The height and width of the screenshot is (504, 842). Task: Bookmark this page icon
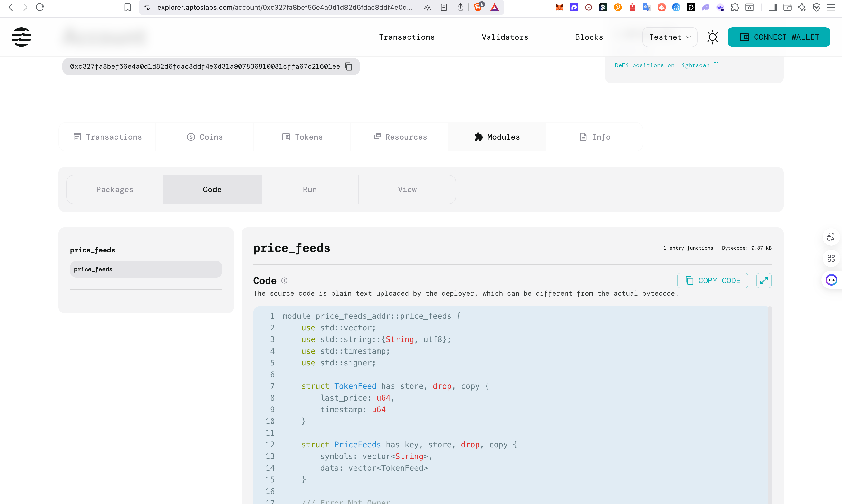pos(127,7)
